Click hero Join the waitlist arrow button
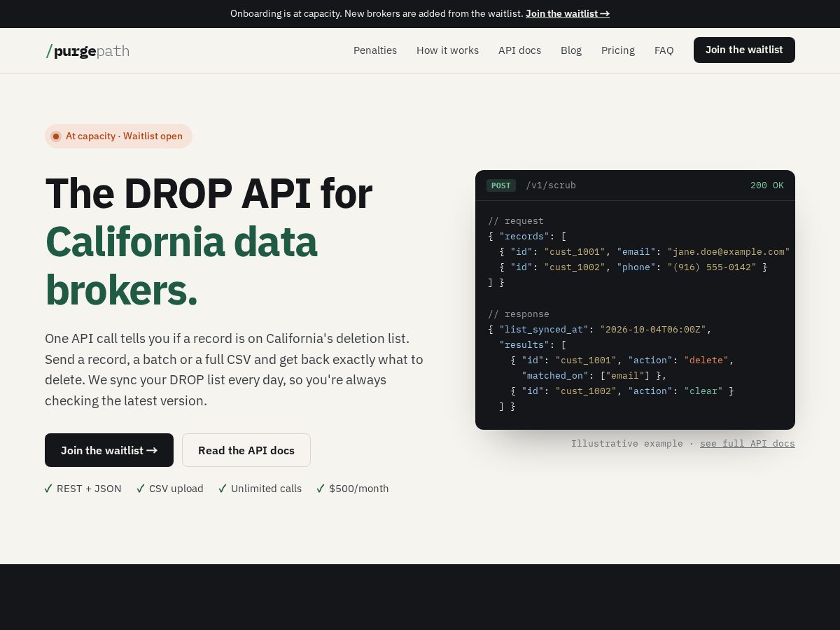Screen dimensions: 840x630 pyautogui.click(x=109, y=450)
